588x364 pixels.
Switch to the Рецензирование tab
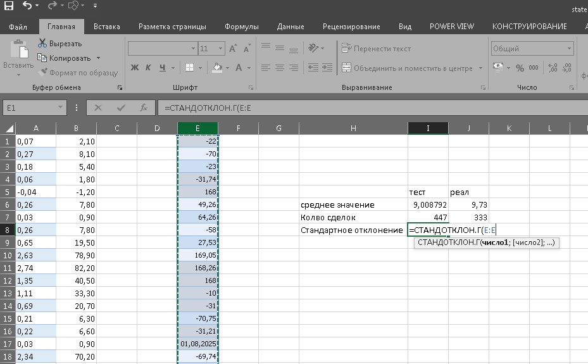click(x=351, y=27)
